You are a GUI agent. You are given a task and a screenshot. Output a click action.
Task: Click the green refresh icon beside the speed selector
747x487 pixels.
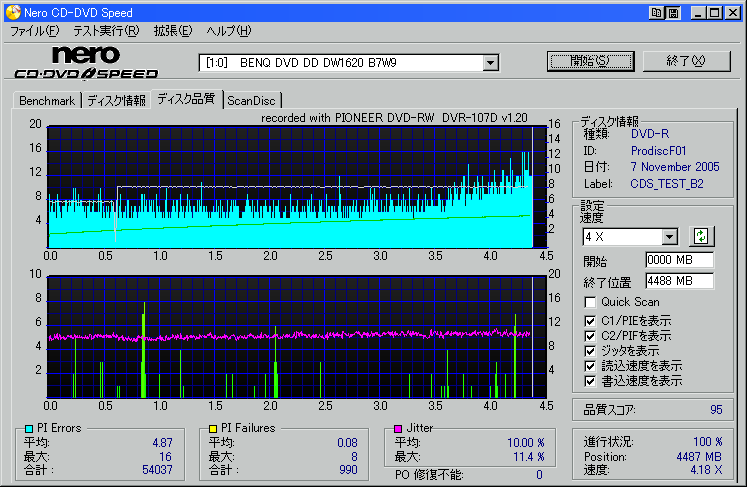(x=701, y=237)
